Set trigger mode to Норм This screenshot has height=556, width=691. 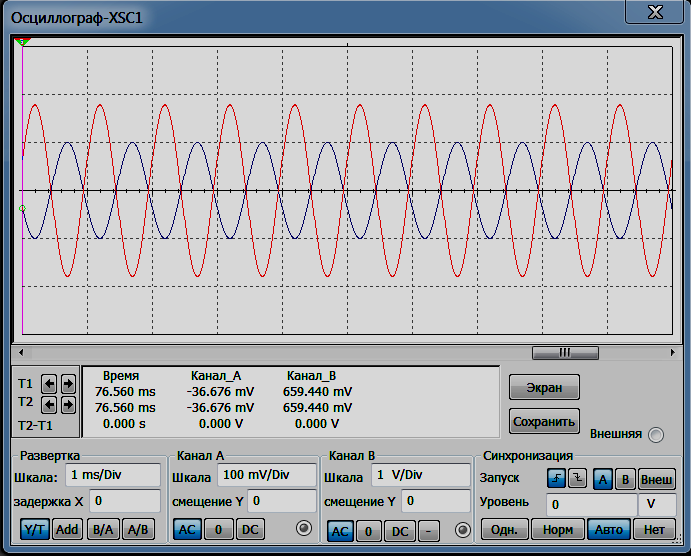point(557,529)
